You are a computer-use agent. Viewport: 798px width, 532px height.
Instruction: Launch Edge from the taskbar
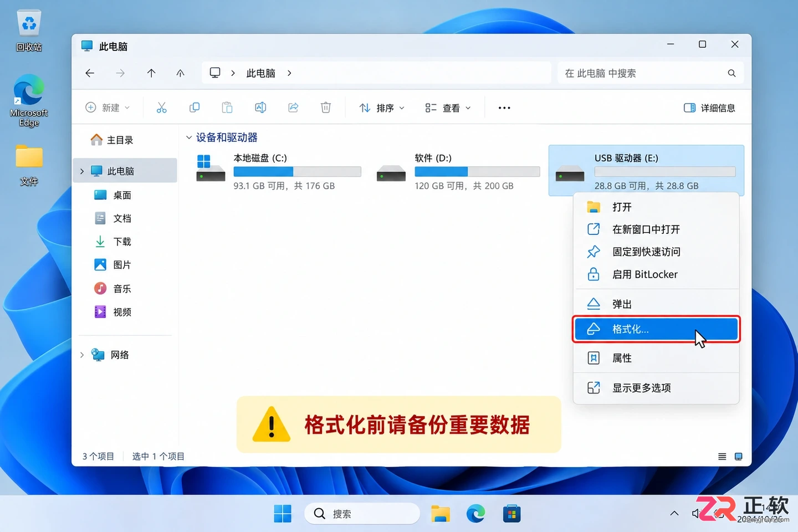[475, 514]
